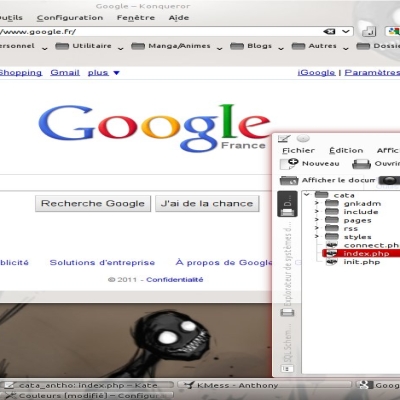Viewport: 400px width, 400px height.
Task: Open the plus dropdown on Google bar
Action: [104, 73]
